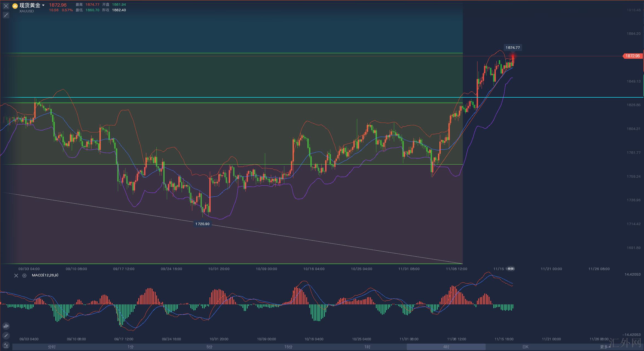Select the 15分 timeframe

(x=288, y=347)
